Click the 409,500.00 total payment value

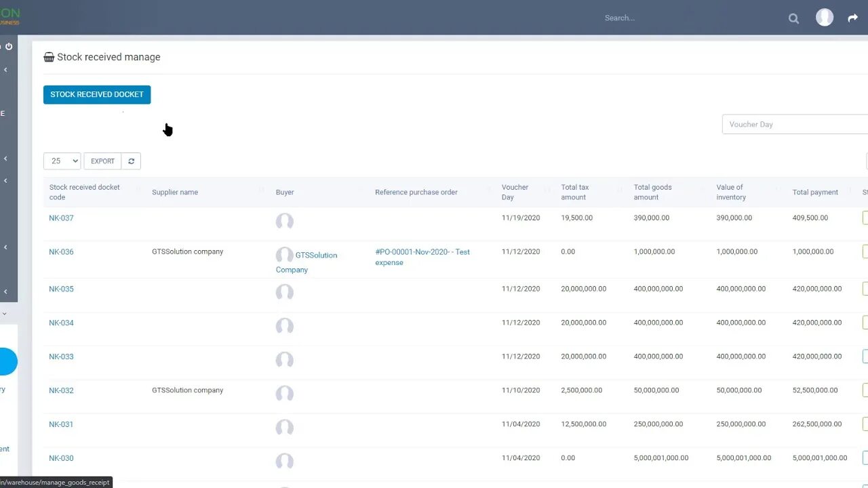click(x=810, y=218)
